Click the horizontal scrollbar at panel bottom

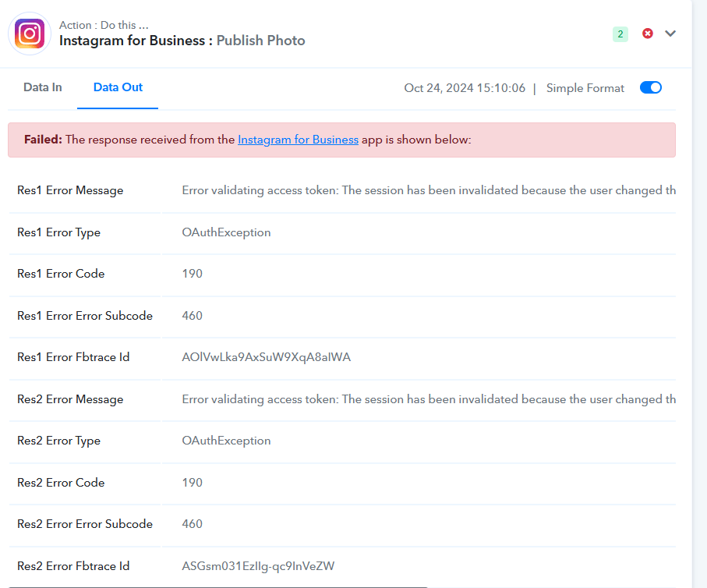217,586
